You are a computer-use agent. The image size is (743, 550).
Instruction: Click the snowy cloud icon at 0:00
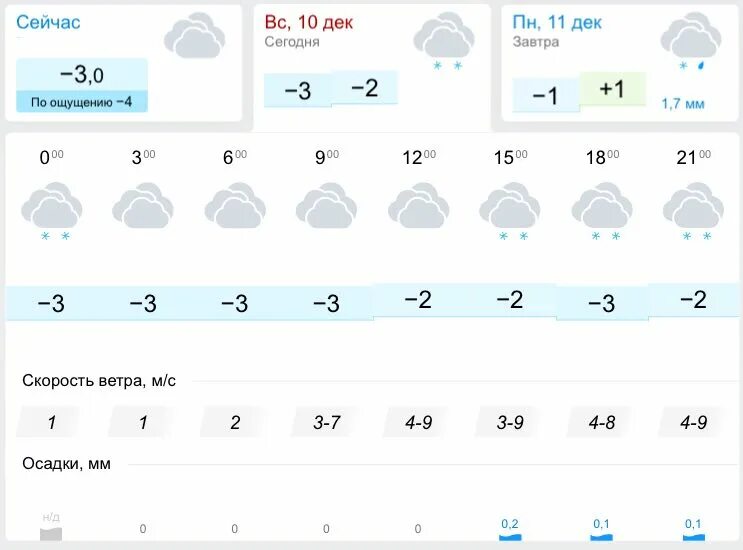[52, 208]
